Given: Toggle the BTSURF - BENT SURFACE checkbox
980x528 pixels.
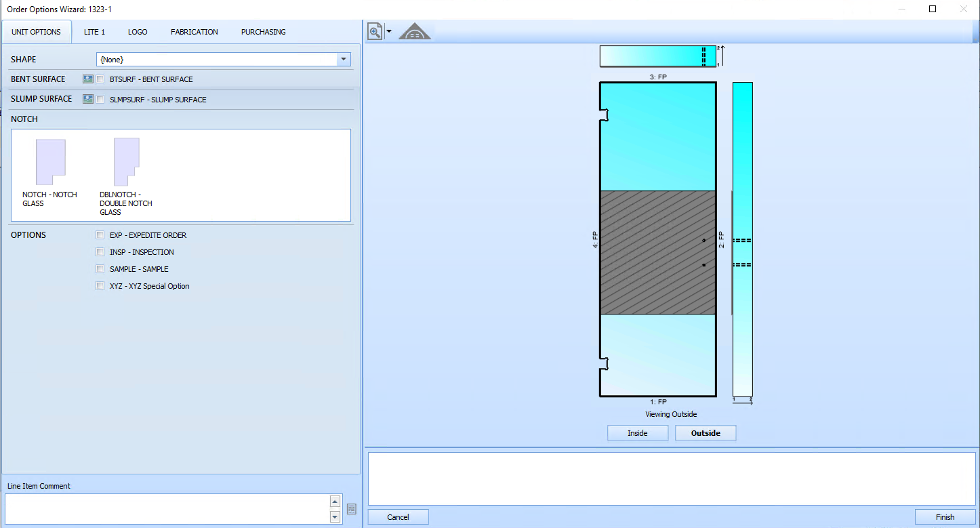Looking at the screenshot, I should pos(100,79).
